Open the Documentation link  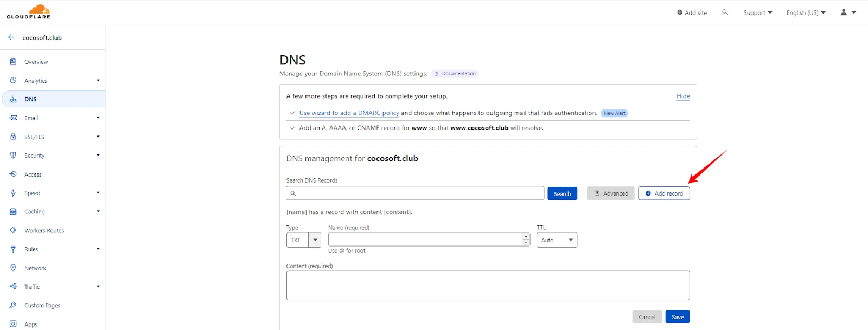(455, 74)
